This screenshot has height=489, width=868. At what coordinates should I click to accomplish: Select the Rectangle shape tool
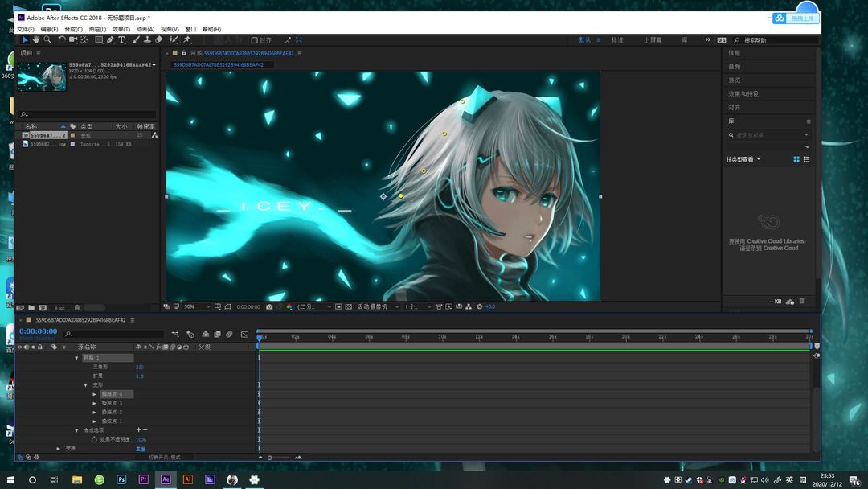99,40
